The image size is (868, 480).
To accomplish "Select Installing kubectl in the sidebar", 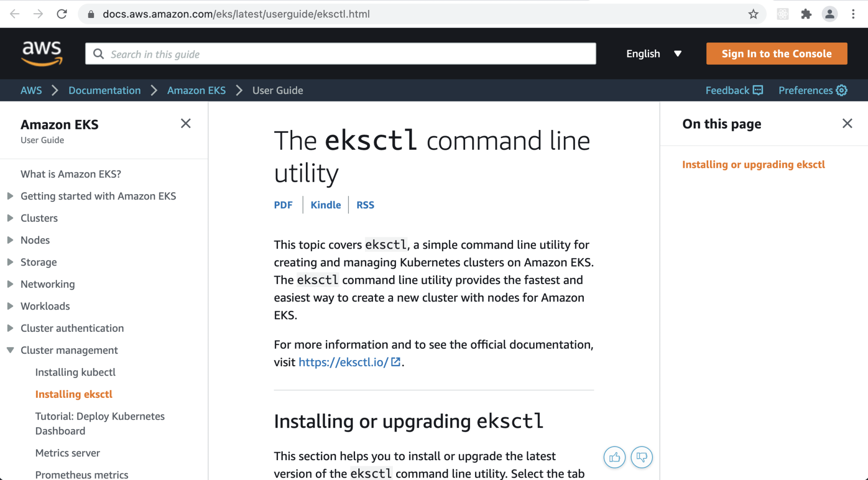I will [x=75, y=372].
